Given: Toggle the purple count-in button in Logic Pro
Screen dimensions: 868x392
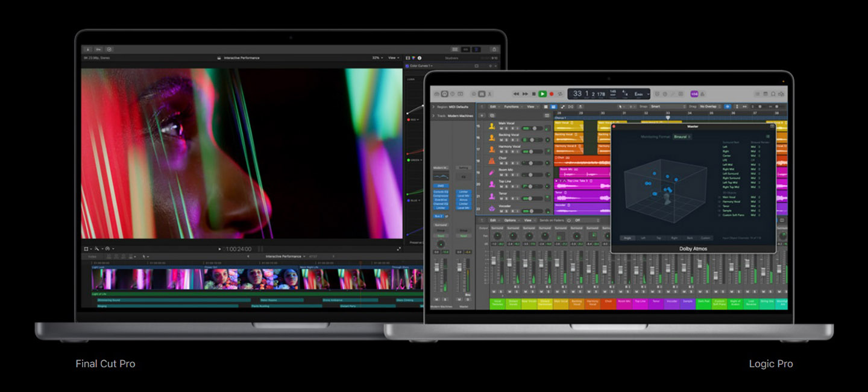Looking at the screenshot, I should click(x=694, y=94).
